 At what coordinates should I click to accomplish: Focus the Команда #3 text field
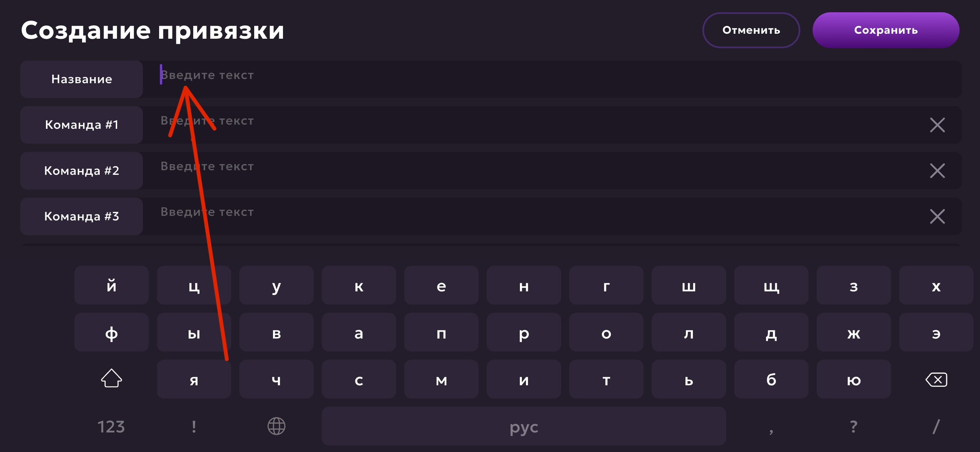(x=537, y=216)
